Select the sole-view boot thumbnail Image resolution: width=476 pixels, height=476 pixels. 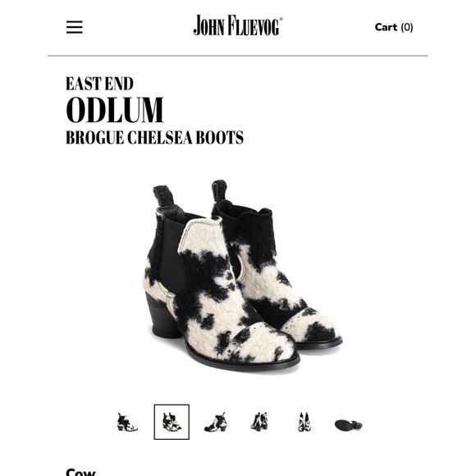(x=349, y=425)
